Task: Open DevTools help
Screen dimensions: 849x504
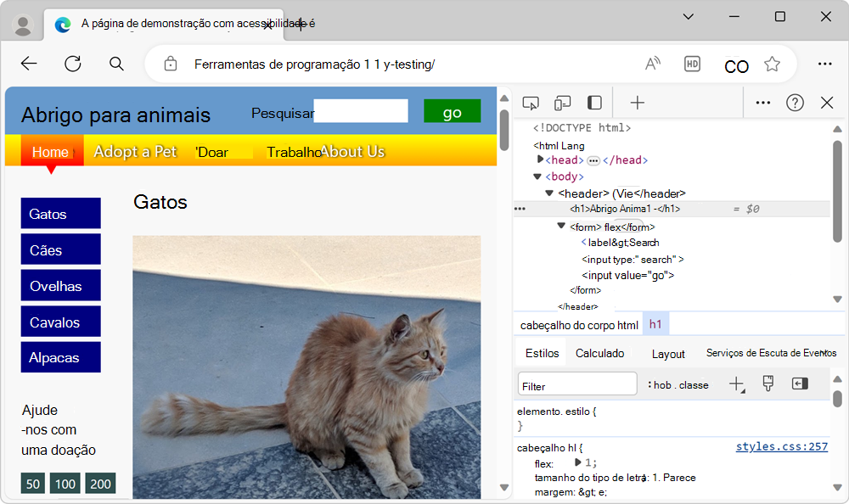Action: (x=795, y=102)
